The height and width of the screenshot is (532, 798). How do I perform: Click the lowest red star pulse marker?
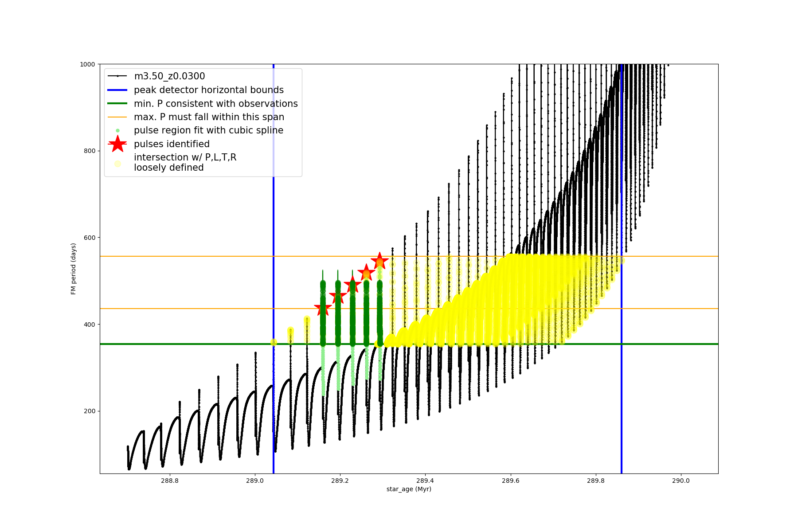point(323,309)
